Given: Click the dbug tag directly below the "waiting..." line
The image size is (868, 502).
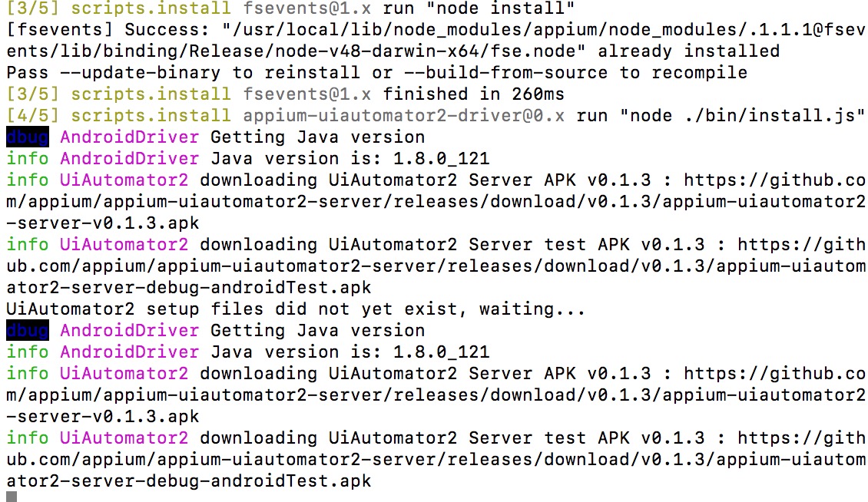Looking at the screenshot, I should pos(28,330).
